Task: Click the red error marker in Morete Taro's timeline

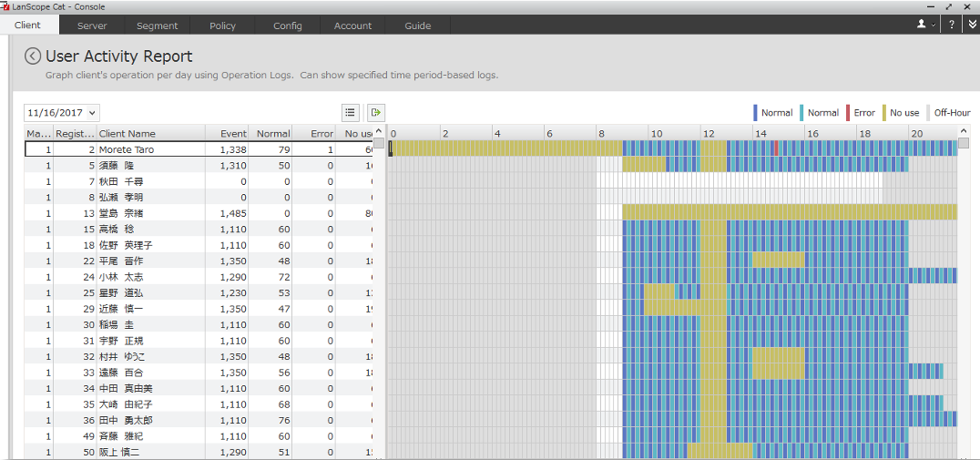Action: (x=776, y=148)
